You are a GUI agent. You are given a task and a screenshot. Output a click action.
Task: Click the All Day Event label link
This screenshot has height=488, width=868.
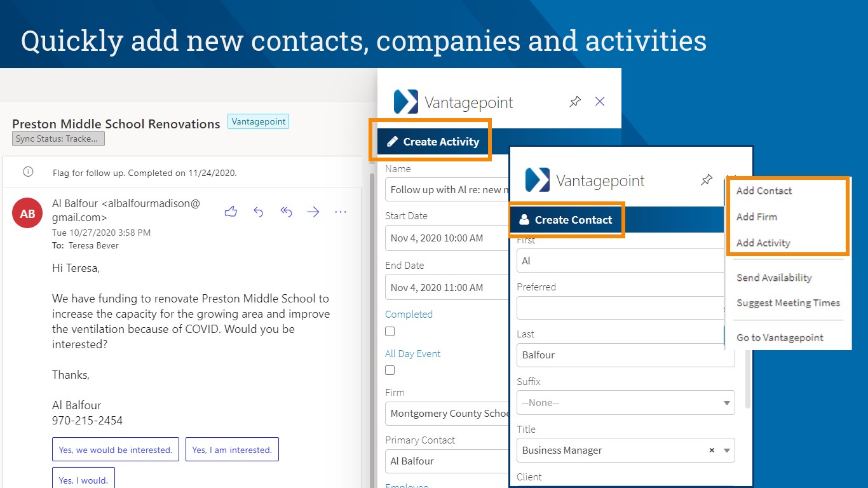tap(413, 354)
